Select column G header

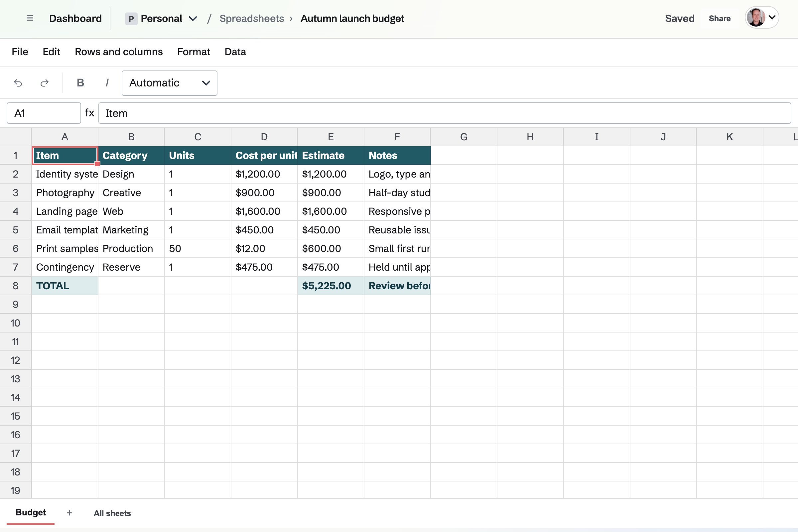click(464, 137)
